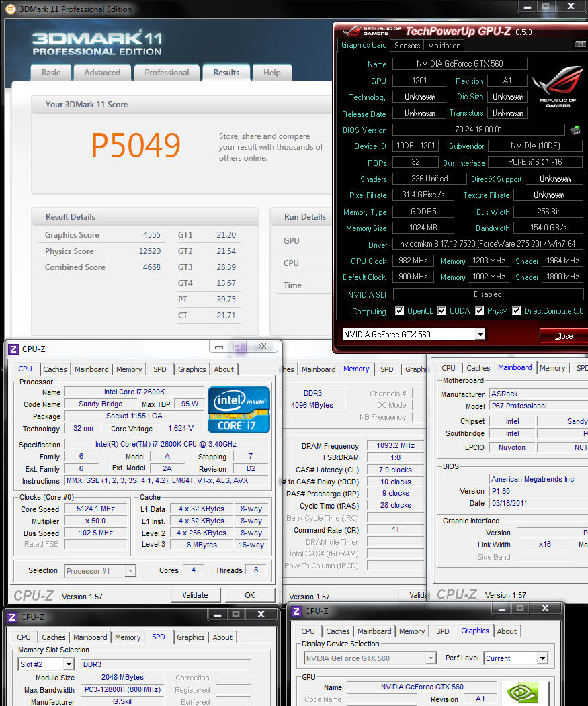Viewport: 588px width, 706px height.
Task: Open About tab in the CPU-Z CPU window
Action: pyautogui.click(x=224, y=369)
